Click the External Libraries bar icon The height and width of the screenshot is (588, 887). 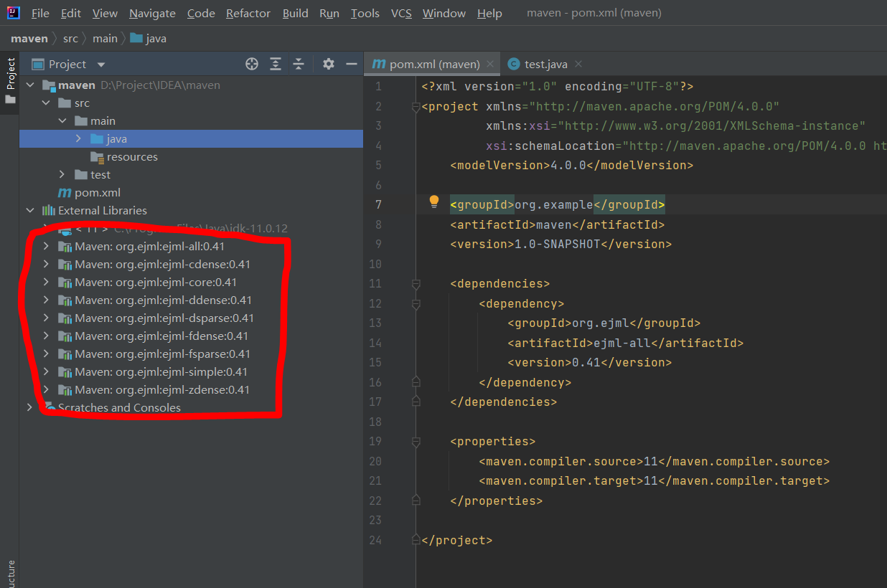coord(49,210)
